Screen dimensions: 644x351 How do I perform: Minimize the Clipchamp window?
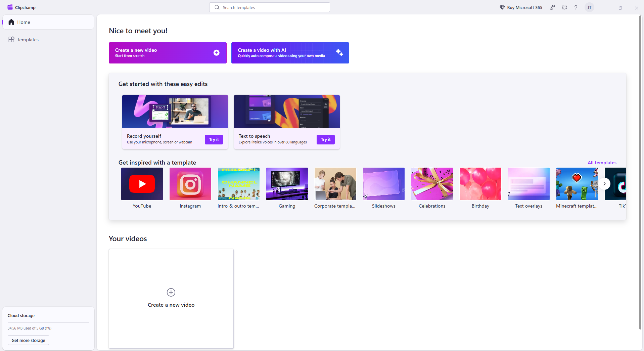pyautogui.click(x=604, y=7)
